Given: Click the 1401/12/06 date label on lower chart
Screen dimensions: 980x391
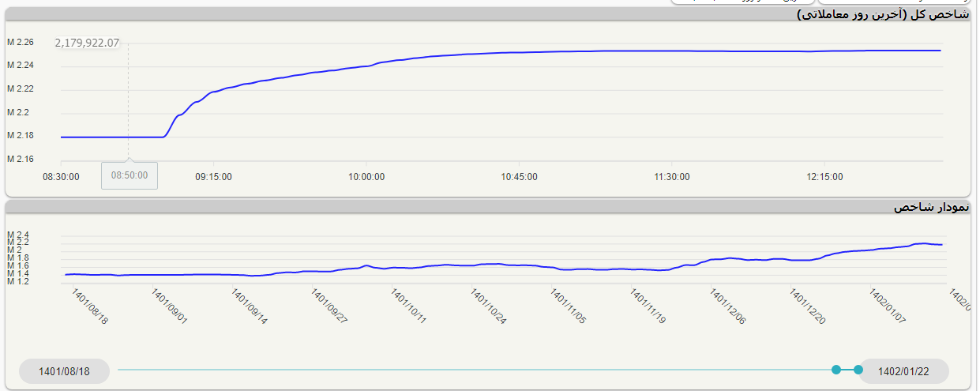Looking at the screenshot, I should click(x=728, y=306).
